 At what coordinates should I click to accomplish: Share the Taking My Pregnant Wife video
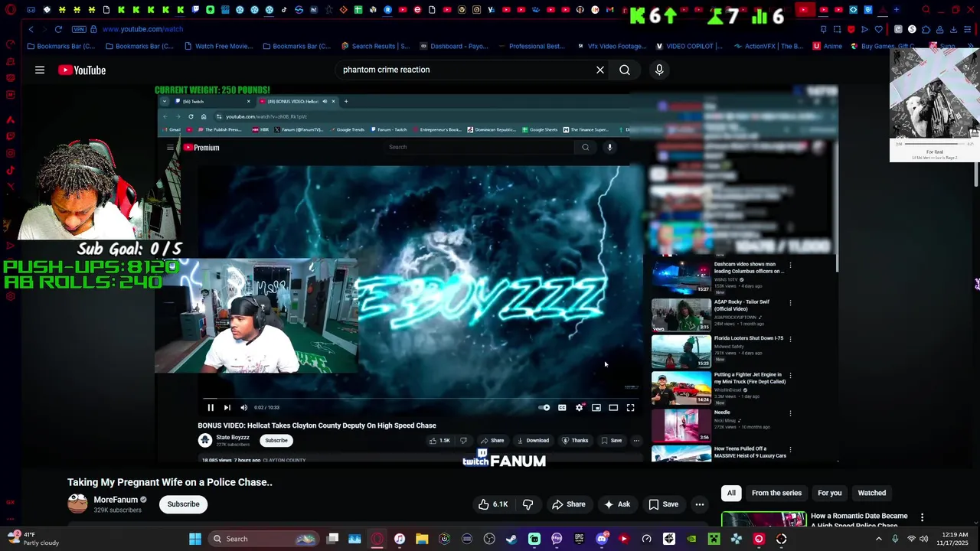coord(569,504)
